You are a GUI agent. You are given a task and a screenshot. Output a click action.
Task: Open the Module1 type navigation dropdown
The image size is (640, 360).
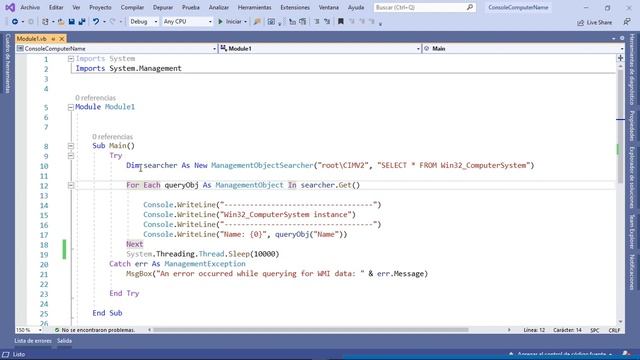click(320, 49)
